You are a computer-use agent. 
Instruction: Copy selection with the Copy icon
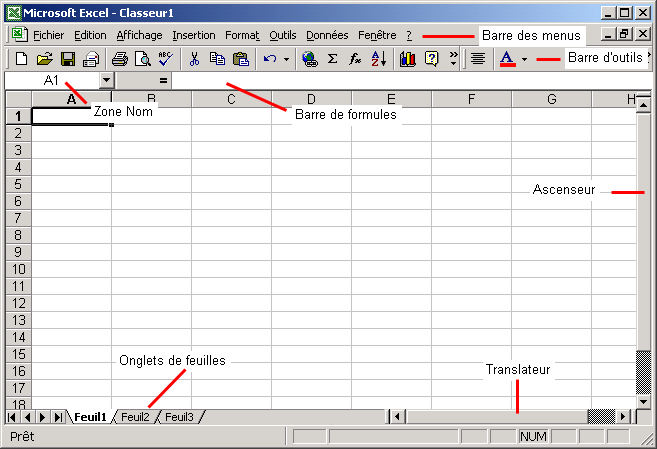(217, 59)
